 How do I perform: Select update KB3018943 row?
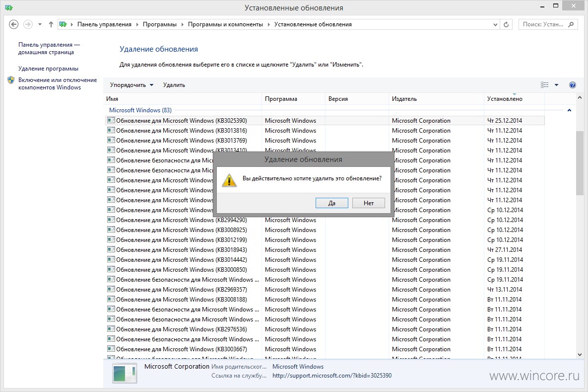pyautogui.click(x=325, y=250)
